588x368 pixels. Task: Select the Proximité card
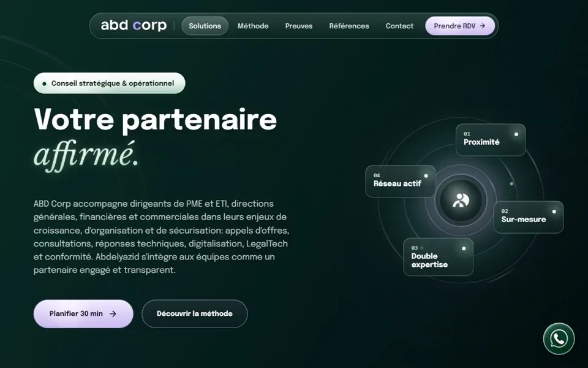coord(491,140)
